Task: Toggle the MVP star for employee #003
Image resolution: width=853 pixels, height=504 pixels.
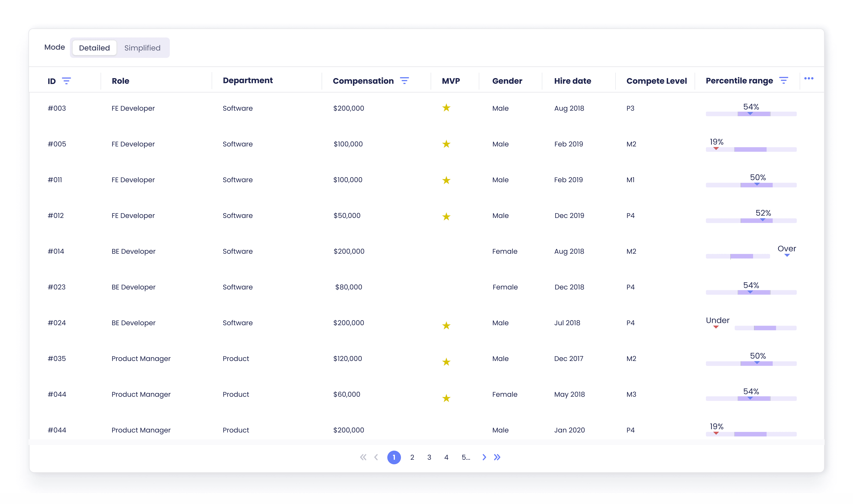Action: coord(446,108)
